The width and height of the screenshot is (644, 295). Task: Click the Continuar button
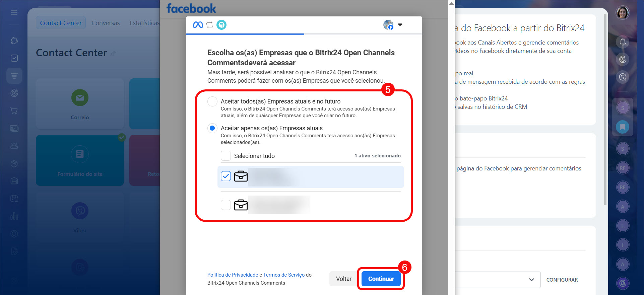(x=381, y=279)
